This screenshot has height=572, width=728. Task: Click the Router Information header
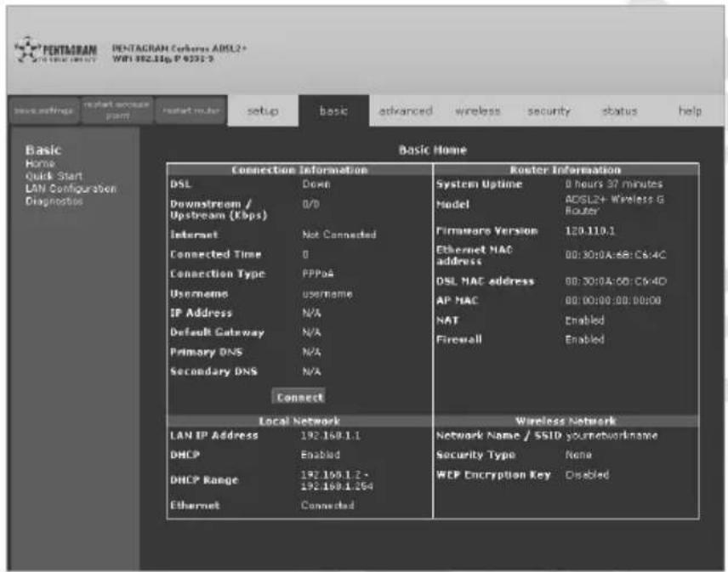coord(565,170)
